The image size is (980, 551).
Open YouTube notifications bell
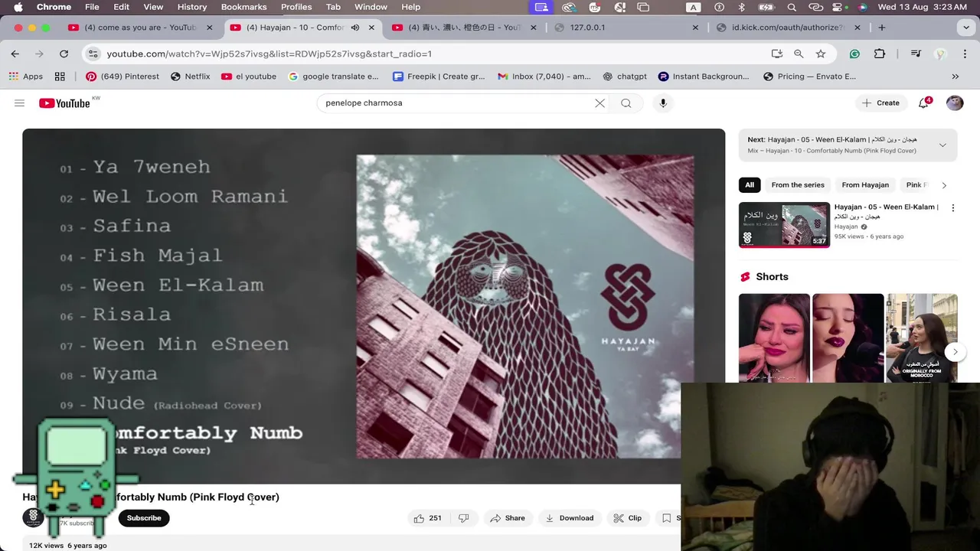(x=924, y=103)
